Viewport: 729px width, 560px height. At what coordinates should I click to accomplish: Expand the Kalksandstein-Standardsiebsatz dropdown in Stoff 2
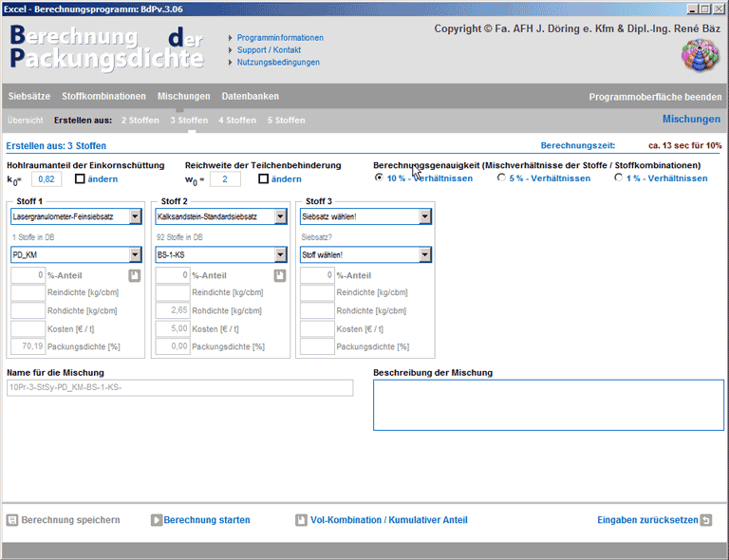coord(280,217)
